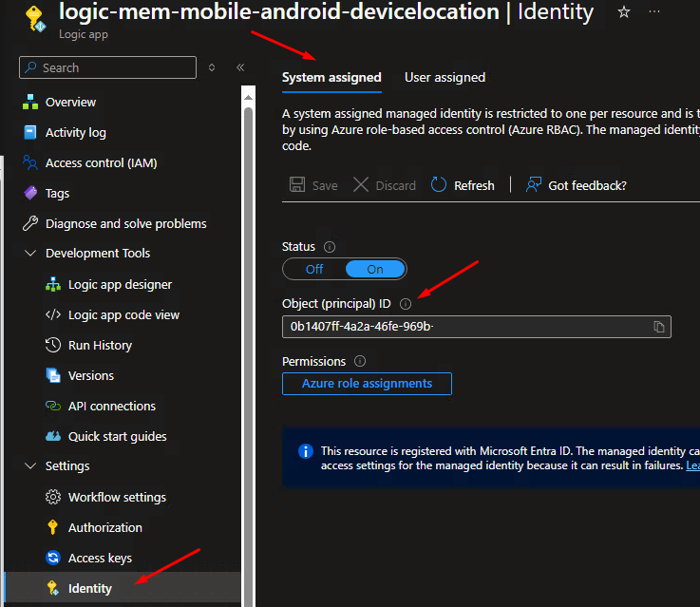Viewport: 700px width, 607px height.
Task: Select the System assigned tab
Action: click(x=331, y=78)
